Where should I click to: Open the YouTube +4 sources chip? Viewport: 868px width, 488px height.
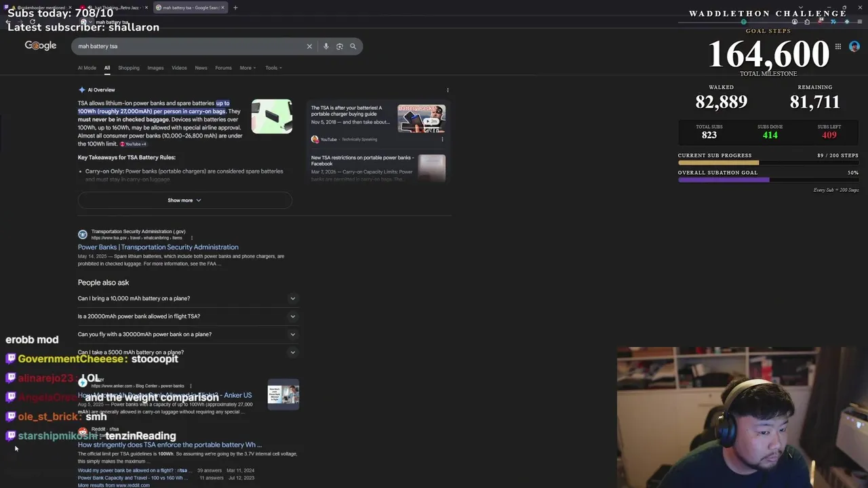coord(134,144)
